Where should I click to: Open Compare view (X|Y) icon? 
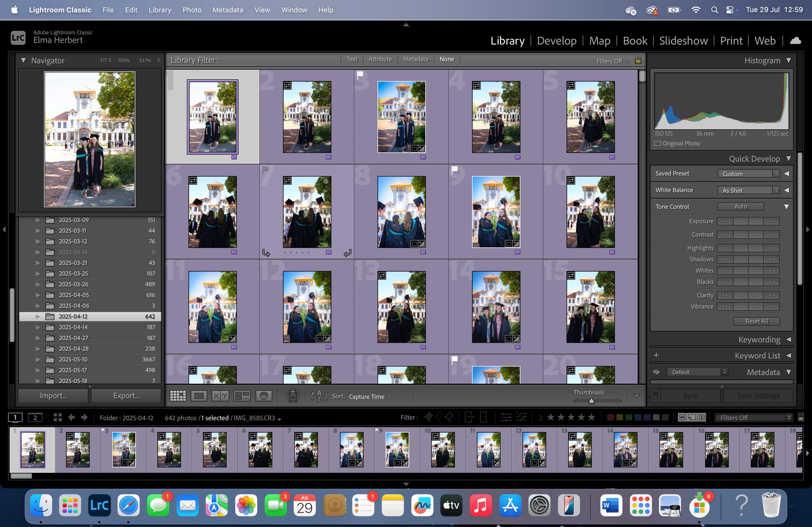220,396
